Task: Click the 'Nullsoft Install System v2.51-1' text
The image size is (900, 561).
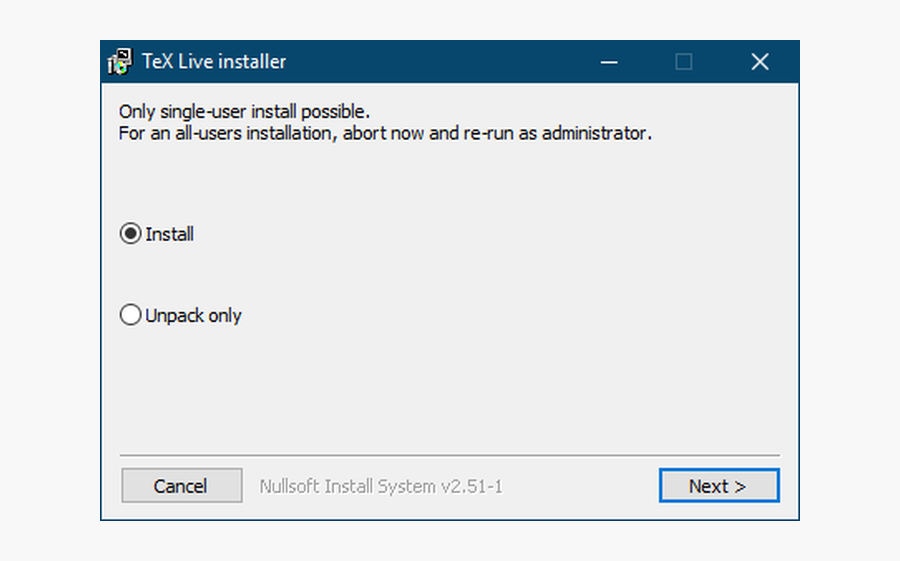Action: (381, 486)
